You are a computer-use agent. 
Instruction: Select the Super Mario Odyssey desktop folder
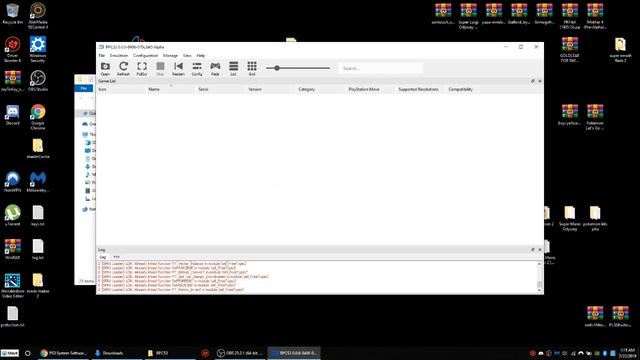[x=569, y=218]
